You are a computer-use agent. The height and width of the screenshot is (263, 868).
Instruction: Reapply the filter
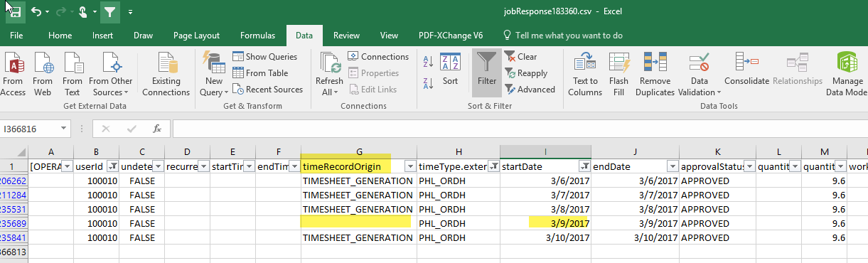point(526,73)
